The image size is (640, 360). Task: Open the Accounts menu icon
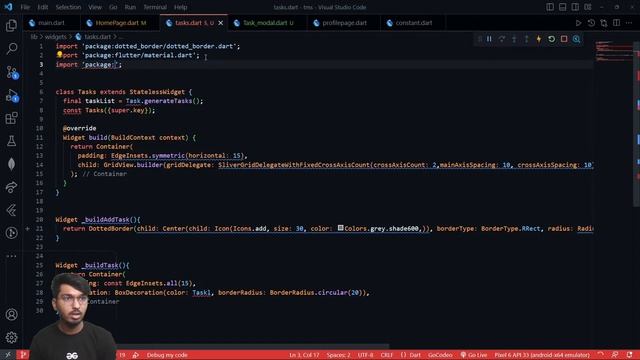coord(11,315)
